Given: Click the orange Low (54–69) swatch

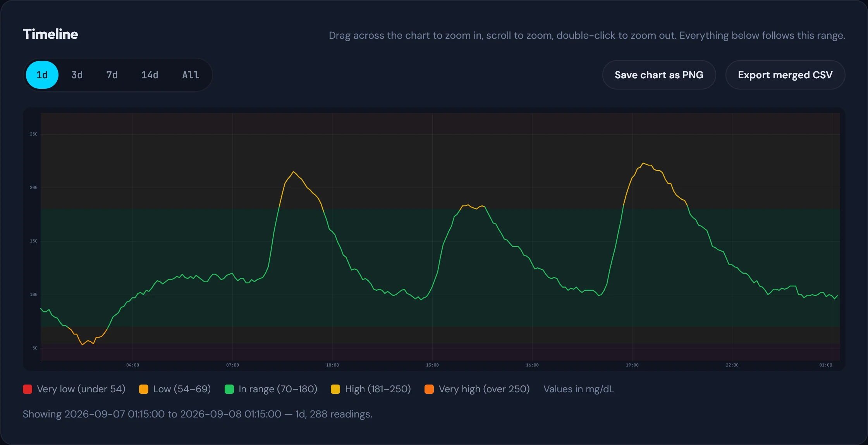Looking at the screenshot, I should pyautogui.click(x=144, y=389).
